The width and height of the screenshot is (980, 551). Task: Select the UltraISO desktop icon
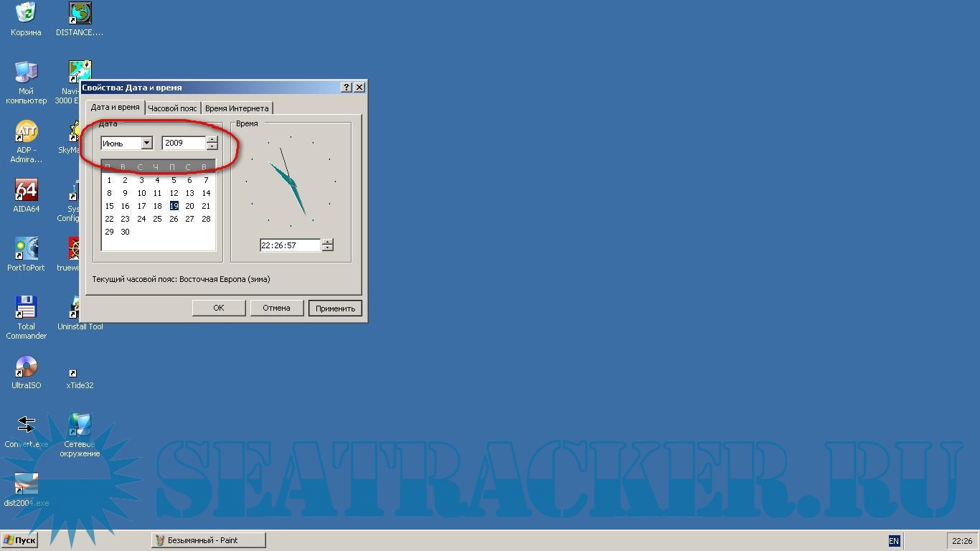[x=26, y=367]
